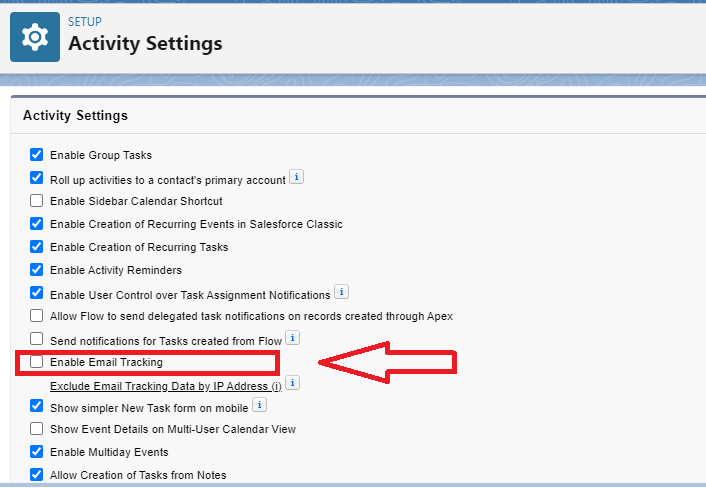Uncheck Roll up activities to primary account

[x=36, y=178]
